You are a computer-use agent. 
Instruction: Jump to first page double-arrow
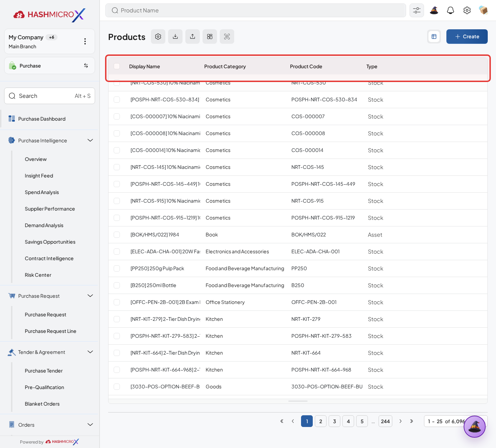[282, 421]
